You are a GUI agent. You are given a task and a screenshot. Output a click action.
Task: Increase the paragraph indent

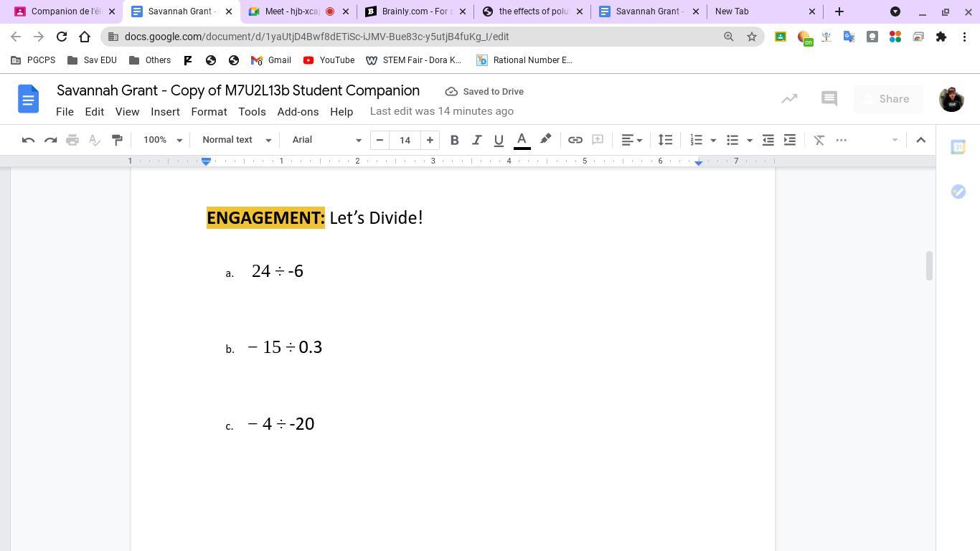pyautogui.click(x=790, y=140)
